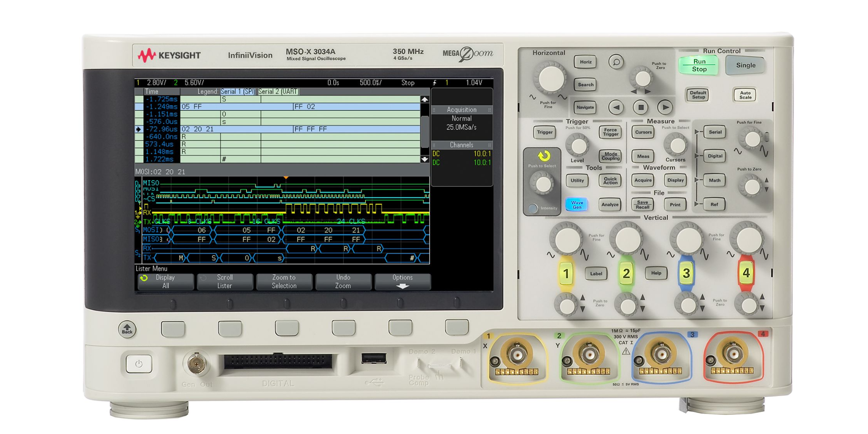The image size is (868, 434).
Task: Select the Display All softkey
Action: tap(166, 281)
